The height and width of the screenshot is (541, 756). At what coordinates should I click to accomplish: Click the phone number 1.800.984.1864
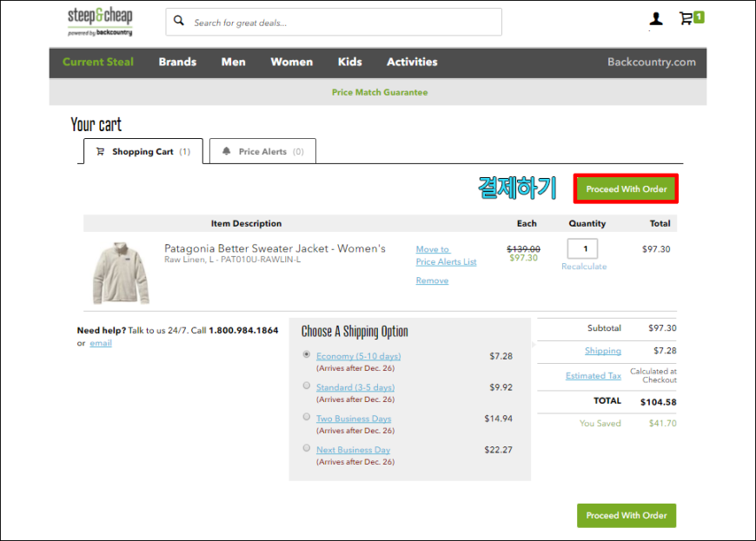click(x=243, y=331)
